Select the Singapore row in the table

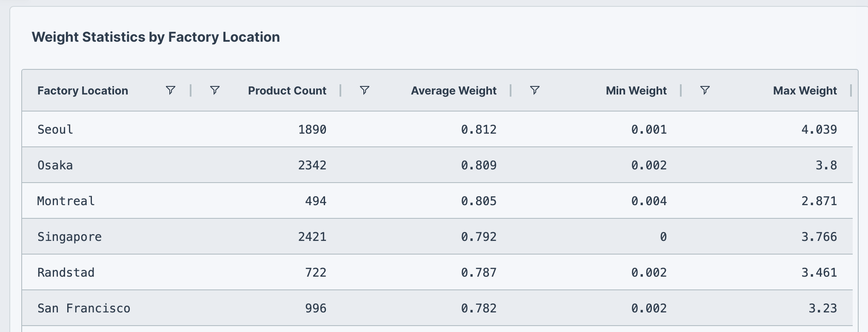click(x=69, y=236)
